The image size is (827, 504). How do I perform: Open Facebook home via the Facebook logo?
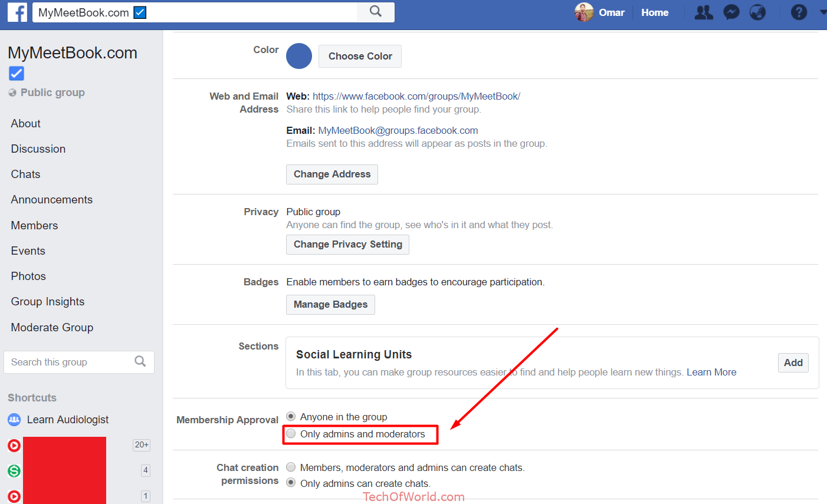click(16, 12)
